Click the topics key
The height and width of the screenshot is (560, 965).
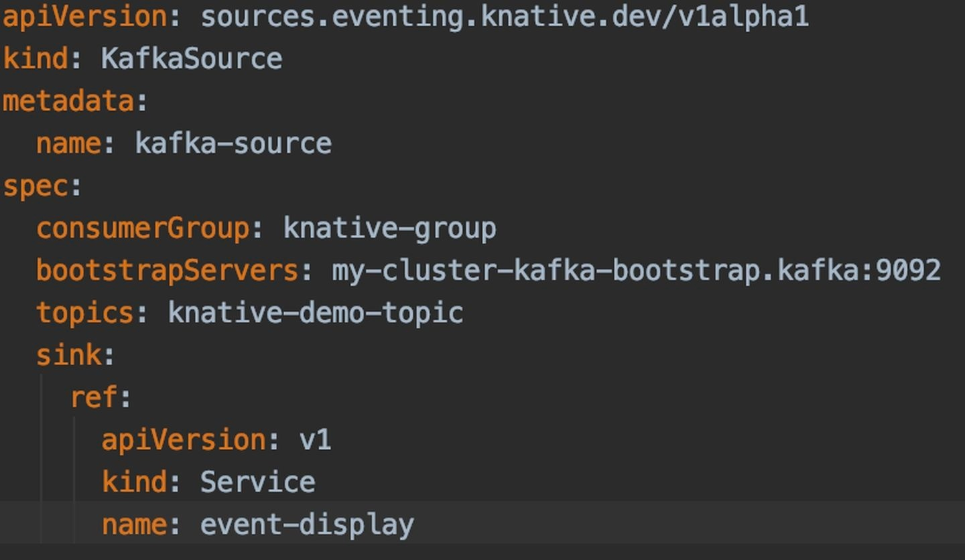pos(84,313)
